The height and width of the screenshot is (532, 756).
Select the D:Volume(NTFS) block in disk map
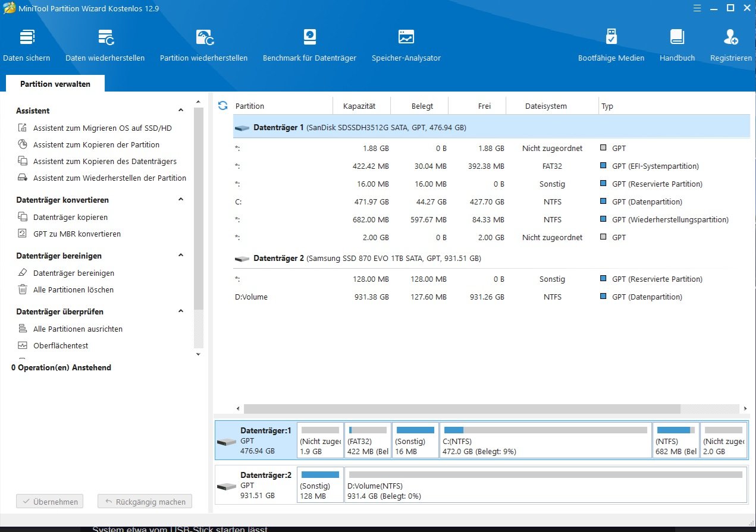click(546, 484)
